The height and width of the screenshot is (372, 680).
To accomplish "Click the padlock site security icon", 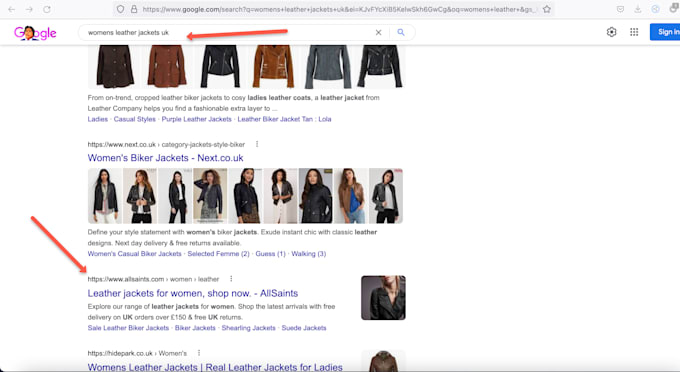I will pyautogui.click(x=134, y=9).
